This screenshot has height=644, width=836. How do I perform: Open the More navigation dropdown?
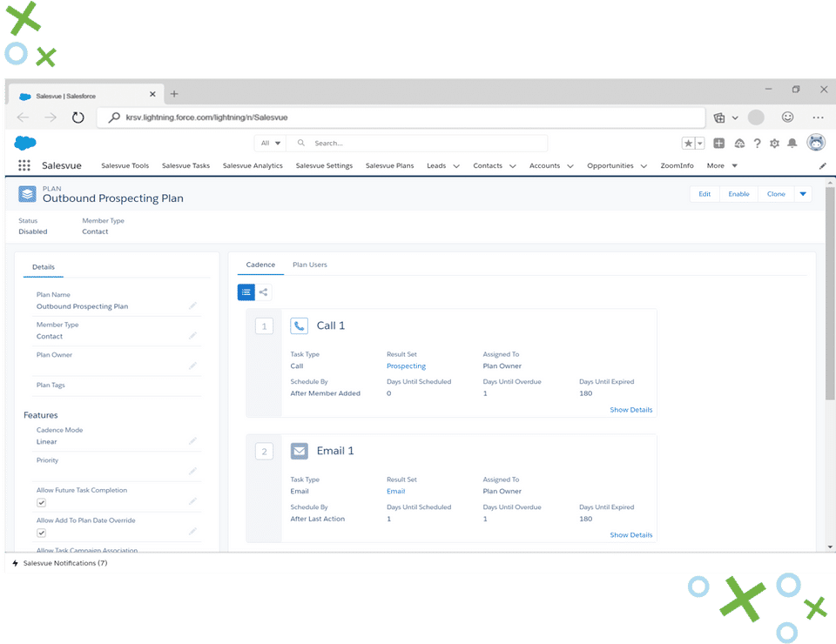pyautogui.click(x=722, y=165)
